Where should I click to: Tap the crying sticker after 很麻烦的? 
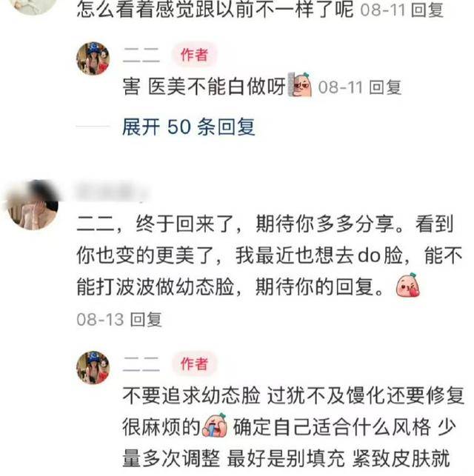215,425
